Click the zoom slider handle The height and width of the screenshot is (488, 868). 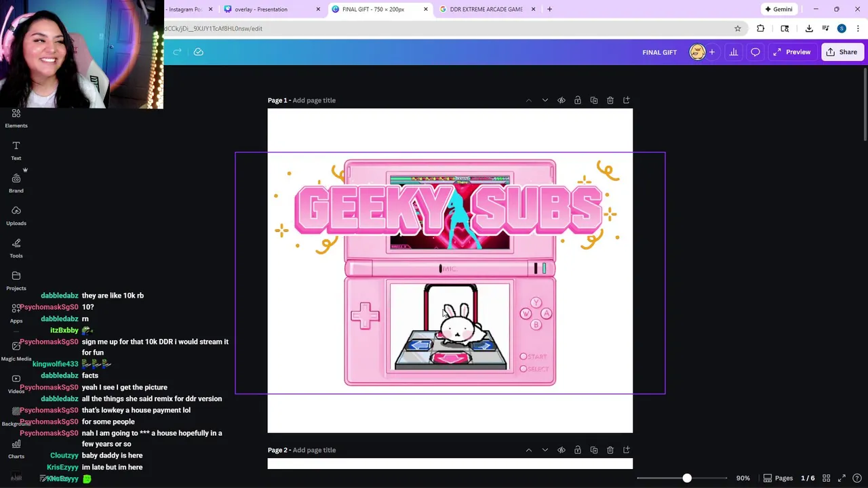pos(687,479)
